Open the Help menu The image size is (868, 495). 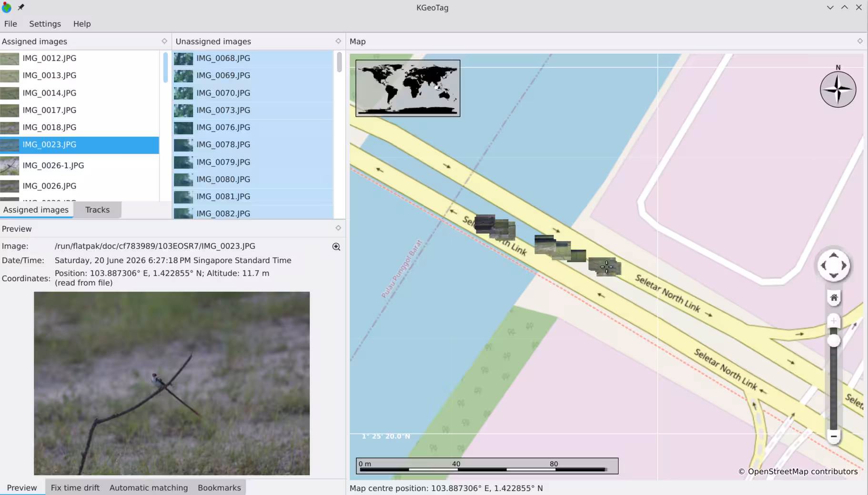click(82, 24)
